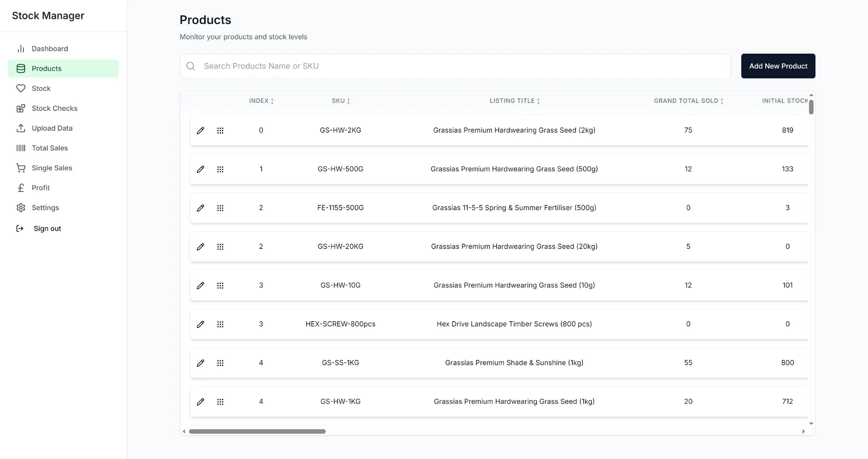The image size is (868, 459).
Task: Click the grip dots icon for GS-HW-500G
Action: pyautogui.click(x=220, y=169)
